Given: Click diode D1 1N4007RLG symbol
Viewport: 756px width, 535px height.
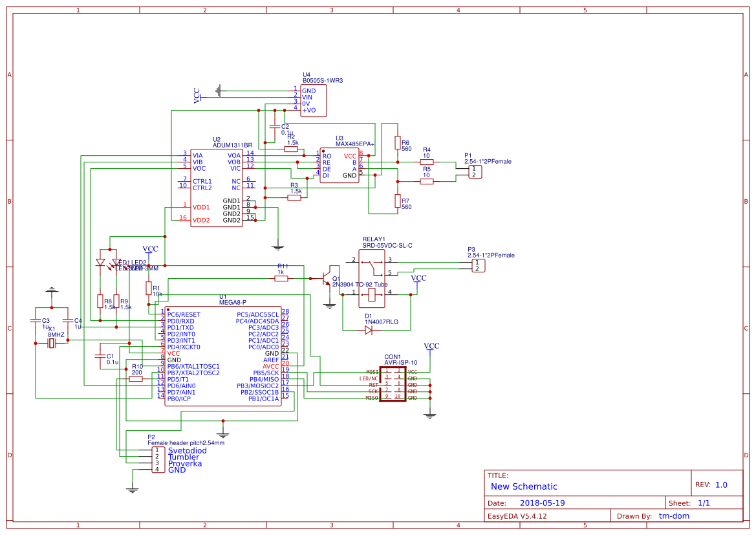Looking at the screenshot, I should coord(367,329).
